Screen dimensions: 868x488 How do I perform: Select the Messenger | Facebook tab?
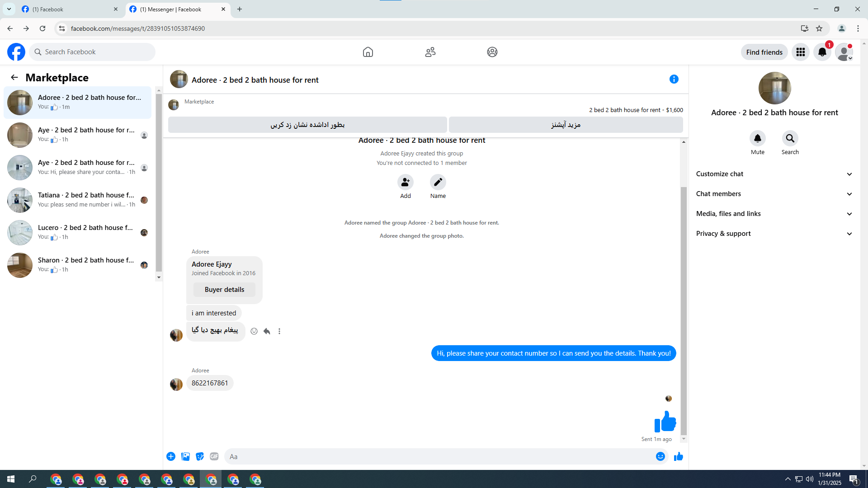point(178,9)
